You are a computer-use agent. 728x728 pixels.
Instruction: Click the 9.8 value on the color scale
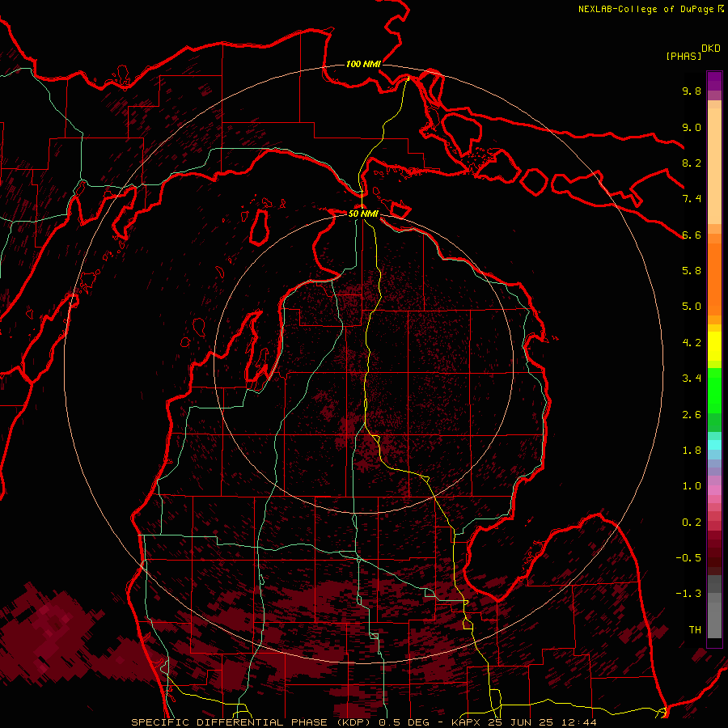point(692,91)
